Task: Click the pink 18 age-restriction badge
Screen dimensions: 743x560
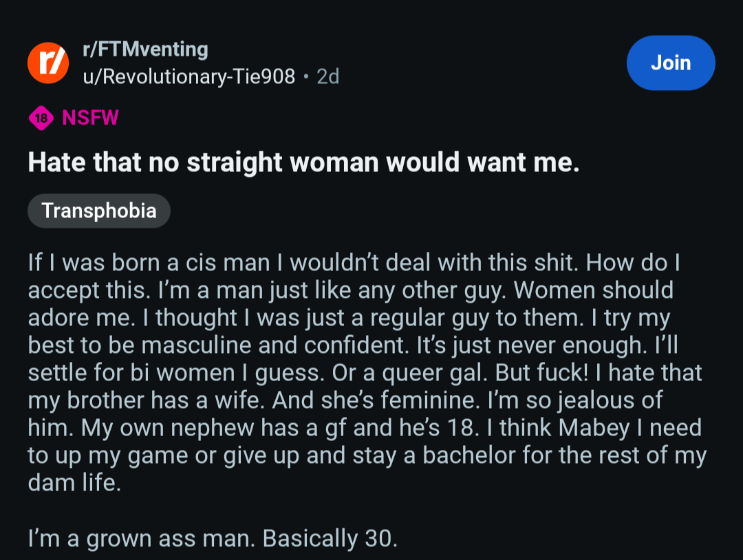Action: click(41, 118)
